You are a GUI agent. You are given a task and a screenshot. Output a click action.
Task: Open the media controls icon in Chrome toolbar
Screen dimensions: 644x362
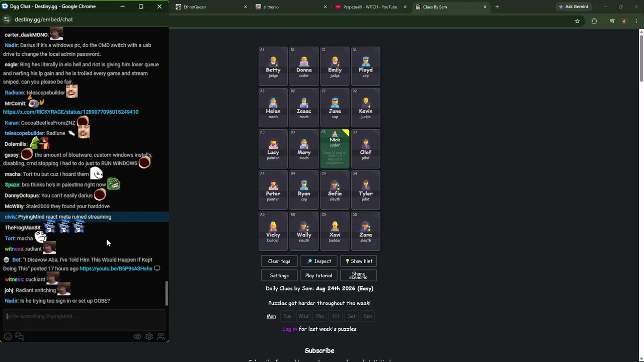click(612, 21)
